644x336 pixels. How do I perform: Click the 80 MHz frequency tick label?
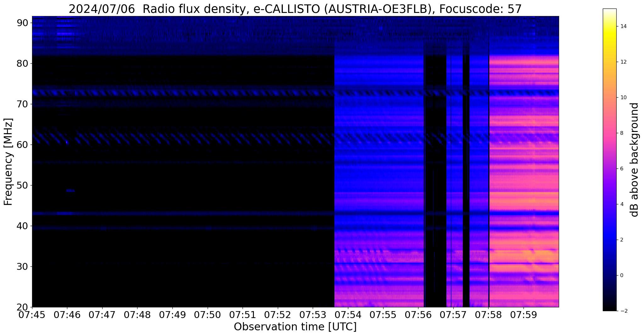tap(23, 63)
